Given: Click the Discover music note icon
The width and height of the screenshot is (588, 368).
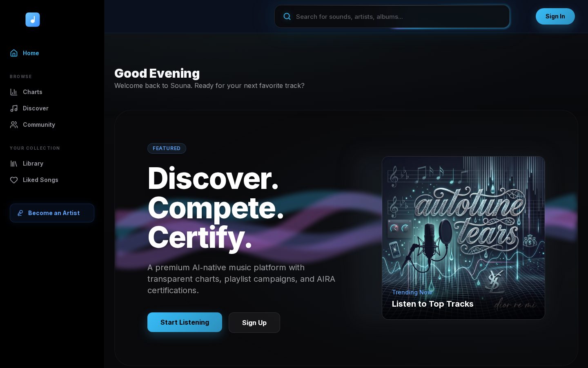Looking at the screenshot, I should 14,108.
